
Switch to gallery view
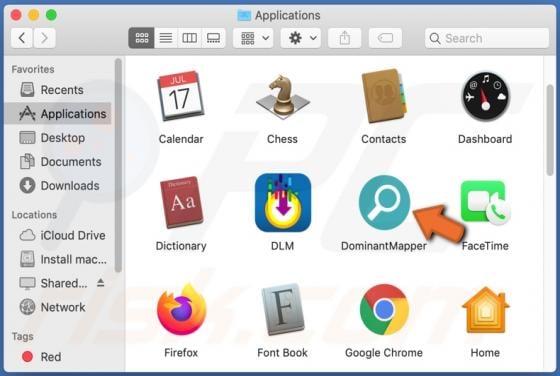click(213, 38)
